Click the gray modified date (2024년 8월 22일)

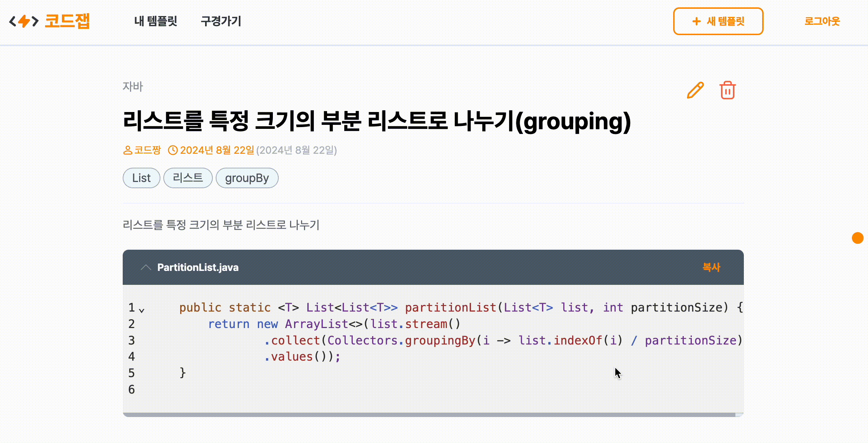point(296,150)
